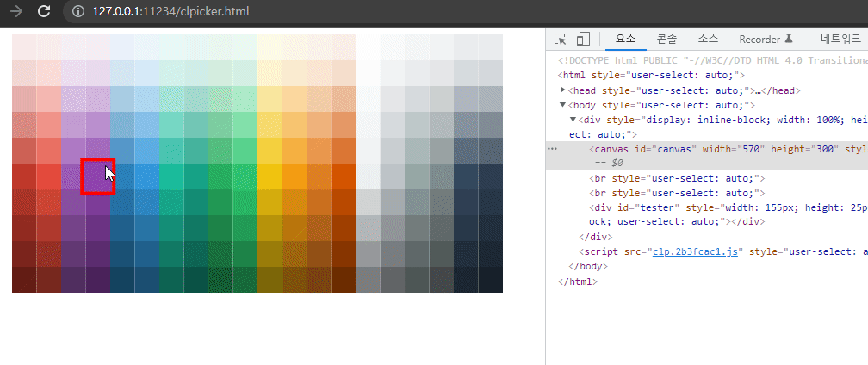
Task: Pick the darkest maroon swatch in the bottom-left corner
Action: (24, 280)
